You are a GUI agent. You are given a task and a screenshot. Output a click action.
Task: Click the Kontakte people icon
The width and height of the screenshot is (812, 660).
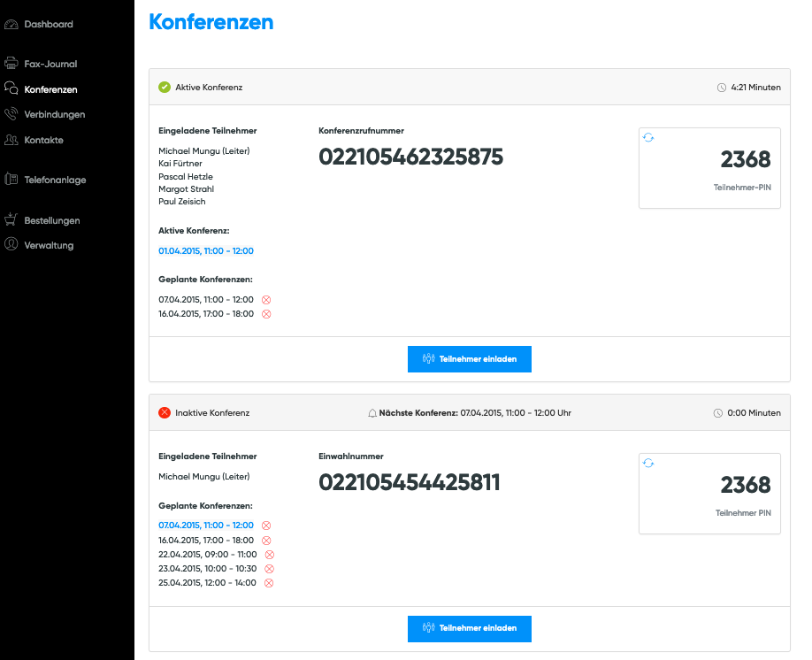click(11, 140)
